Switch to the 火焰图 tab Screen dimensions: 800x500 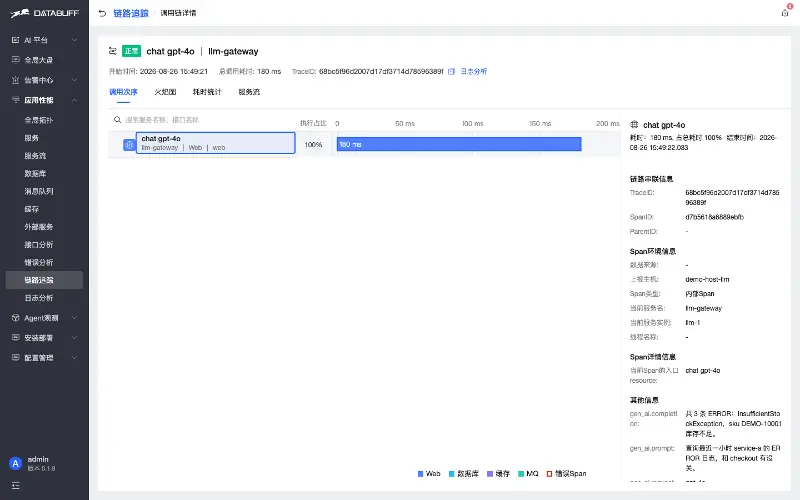[x=165, y=92]
